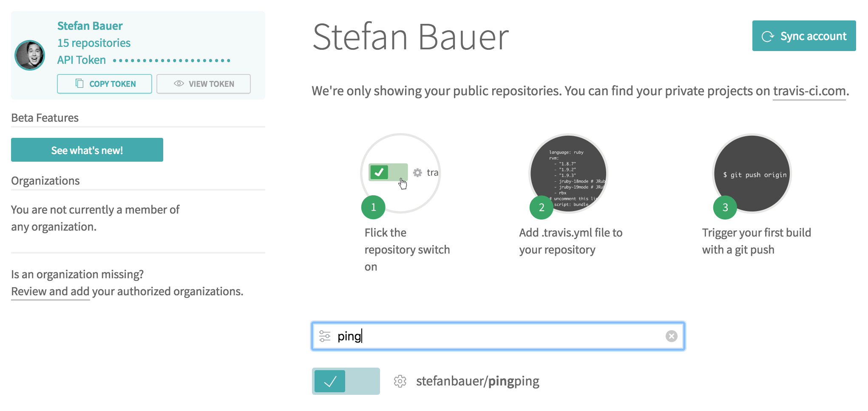Screen dimensions: 868x411
Task: Click the filter sliders icon in search box
Action: pos(325,336)
